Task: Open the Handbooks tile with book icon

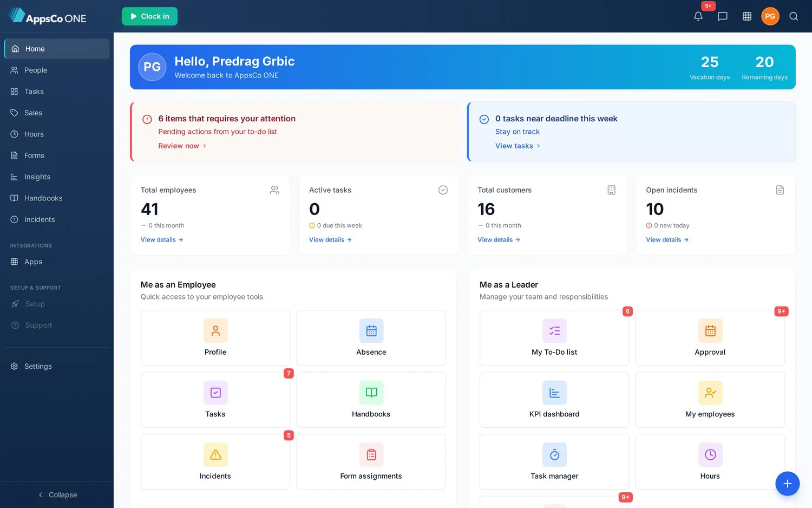Action: tap(371, 400)
